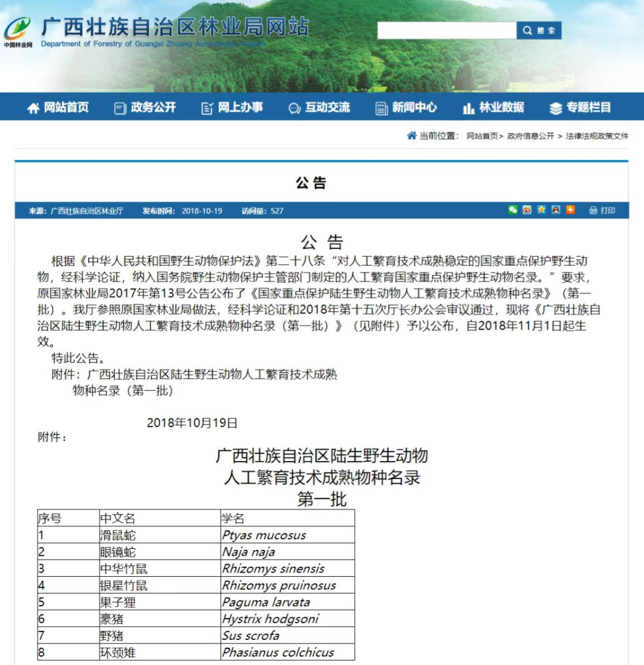Click the magnifier search button
Viewport: 644px width, 665px height.
click(538, 30)
